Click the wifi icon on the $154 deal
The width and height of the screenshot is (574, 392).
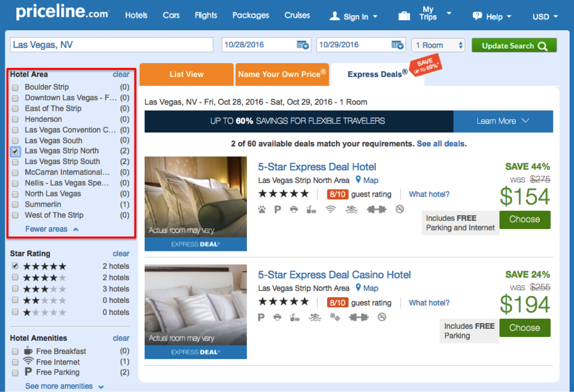click(331, 209)
